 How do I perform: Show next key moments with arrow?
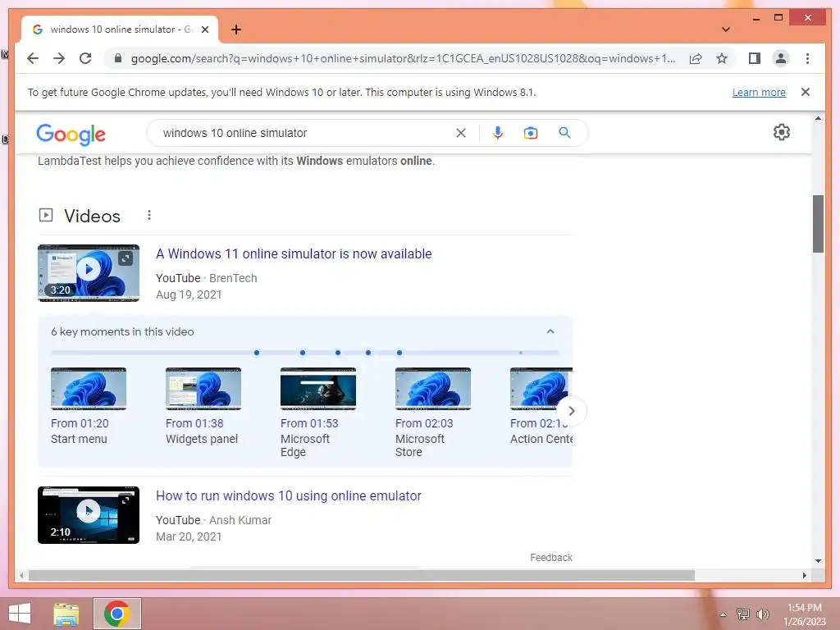click(572, 411)
